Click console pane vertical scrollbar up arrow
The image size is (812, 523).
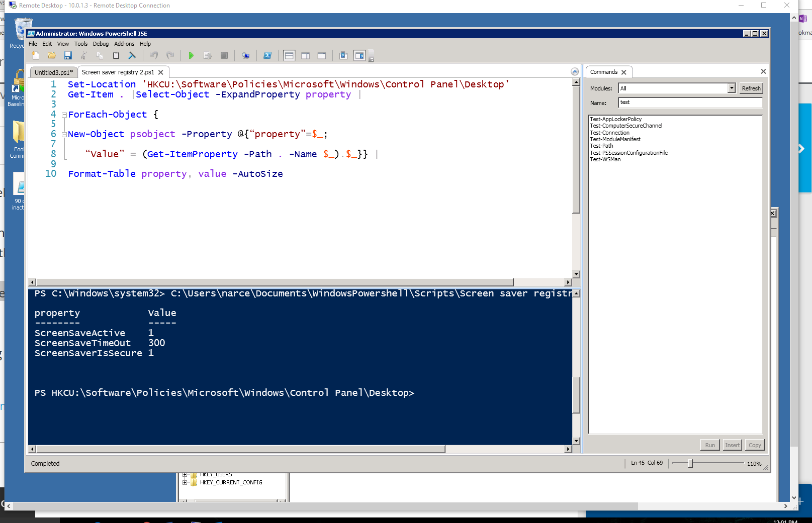tap(576, 293)
